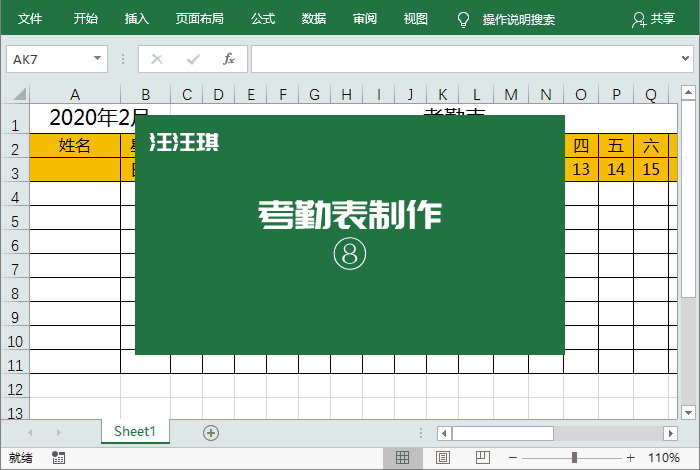Viewport: 700px width, 470px height.
Task: Switch to the 开始 ribbon tab
Action: click(85, 19)
